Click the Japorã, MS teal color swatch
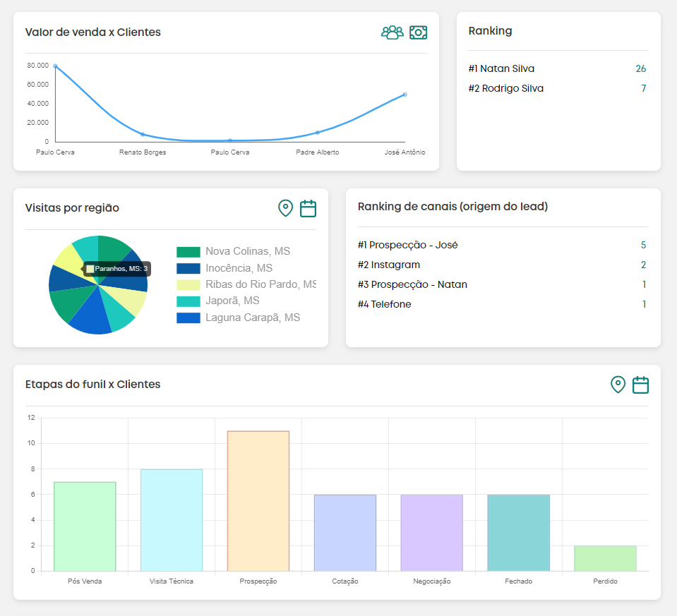 click(x=188, y=301)
